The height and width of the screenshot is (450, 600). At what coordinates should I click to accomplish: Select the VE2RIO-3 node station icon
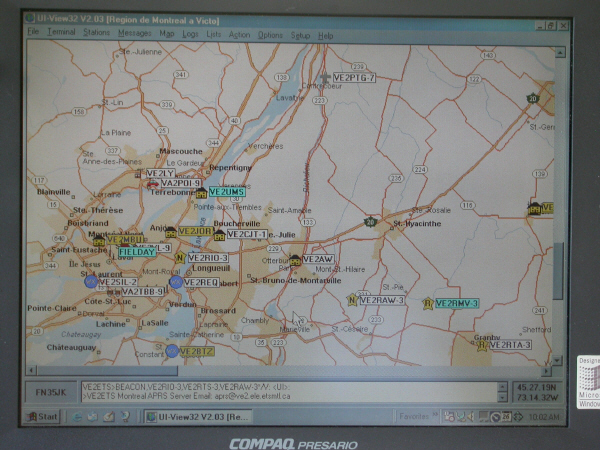coord(180,258)
